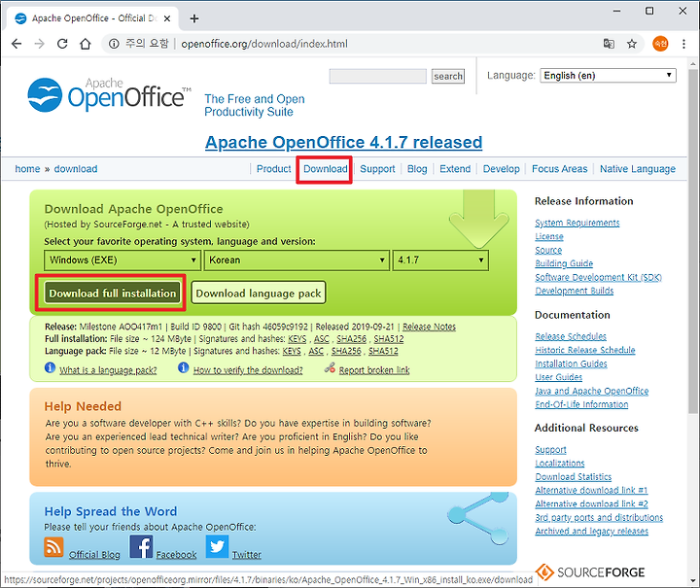Open the Source link

tap(548, 251)
